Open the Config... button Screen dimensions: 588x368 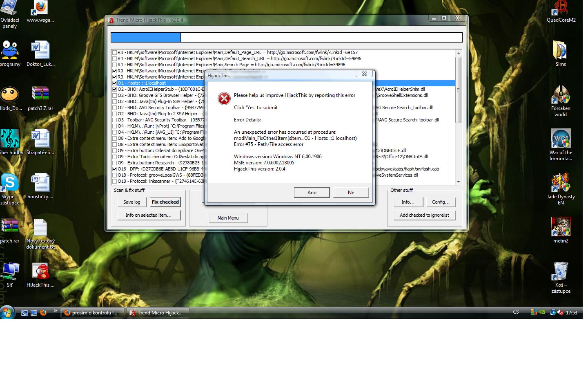(x=441, y=202)
